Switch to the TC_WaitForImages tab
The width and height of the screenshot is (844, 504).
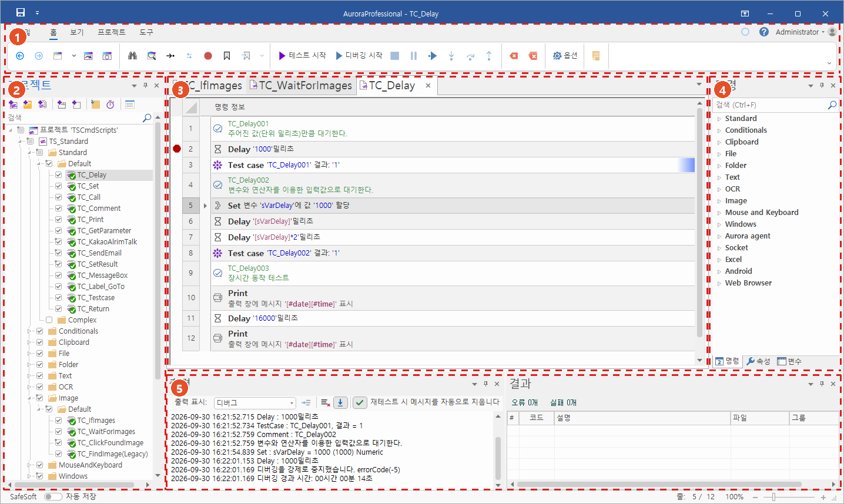pos(301,86)
